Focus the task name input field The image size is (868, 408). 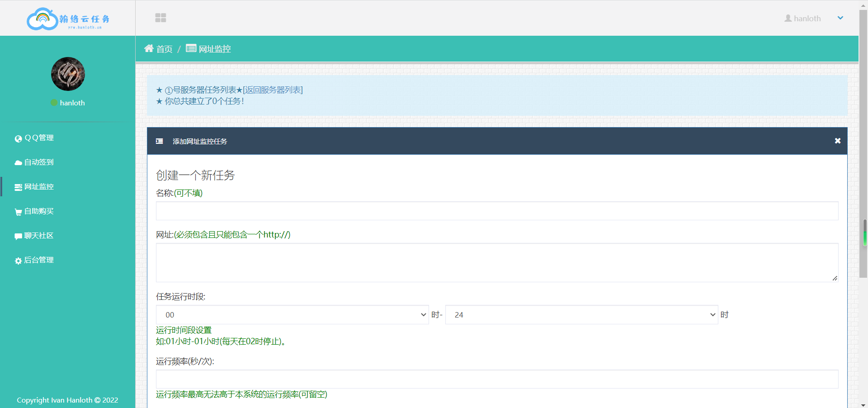pos(497,211)
